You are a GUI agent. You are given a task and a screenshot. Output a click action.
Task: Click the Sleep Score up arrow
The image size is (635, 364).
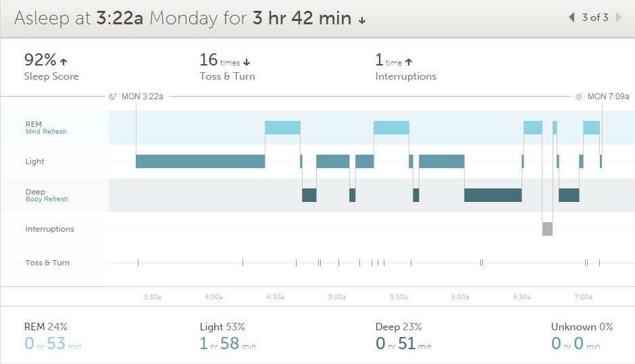[x=63, y=61]
